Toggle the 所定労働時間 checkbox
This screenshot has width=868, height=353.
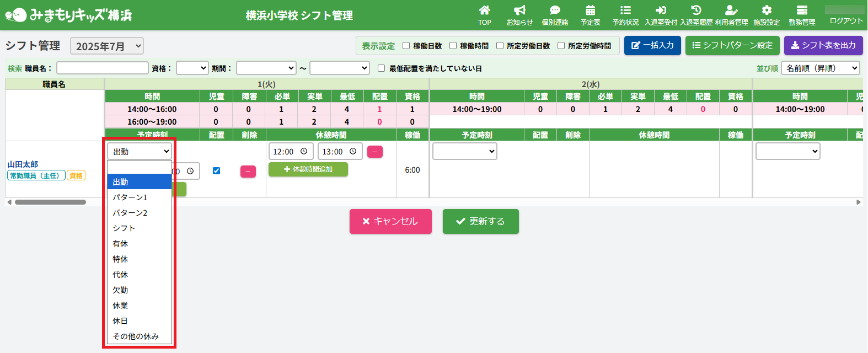pyautogui.click(x=561, y=46)
